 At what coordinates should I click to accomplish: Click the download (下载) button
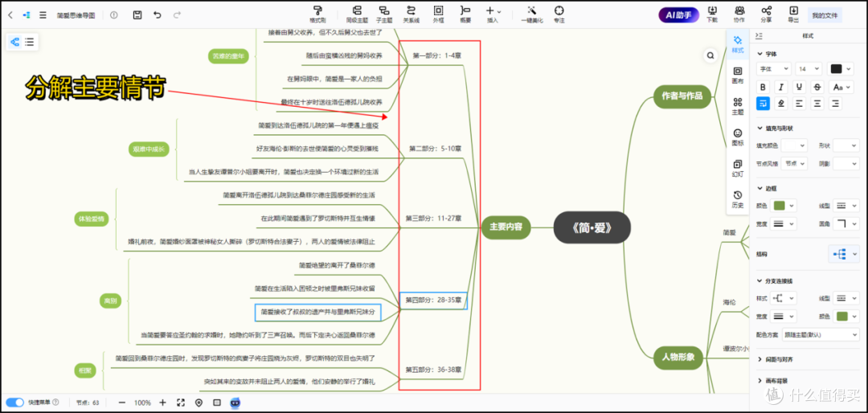click(712, 14)
